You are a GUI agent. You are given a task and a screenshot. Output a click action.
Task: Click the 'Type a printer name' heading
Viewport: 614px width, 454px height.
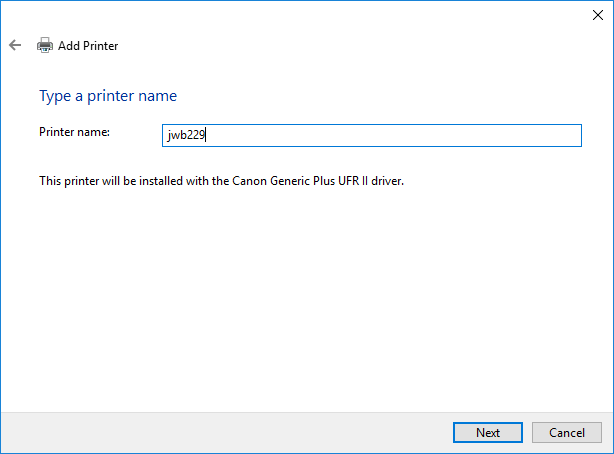[108, 96]
